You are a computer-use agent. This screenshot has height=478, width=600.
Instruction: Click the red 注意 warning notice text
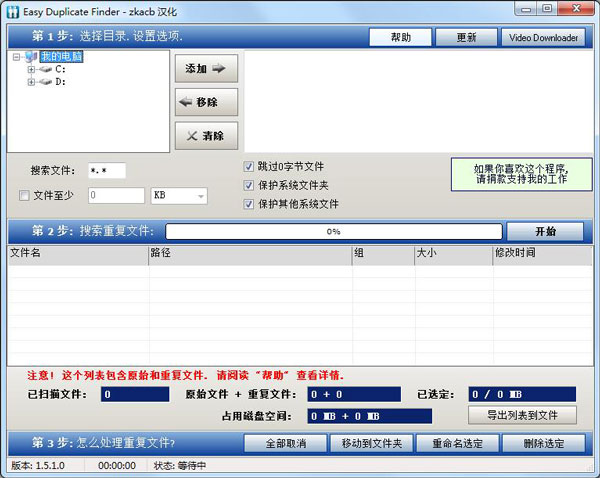185,375
